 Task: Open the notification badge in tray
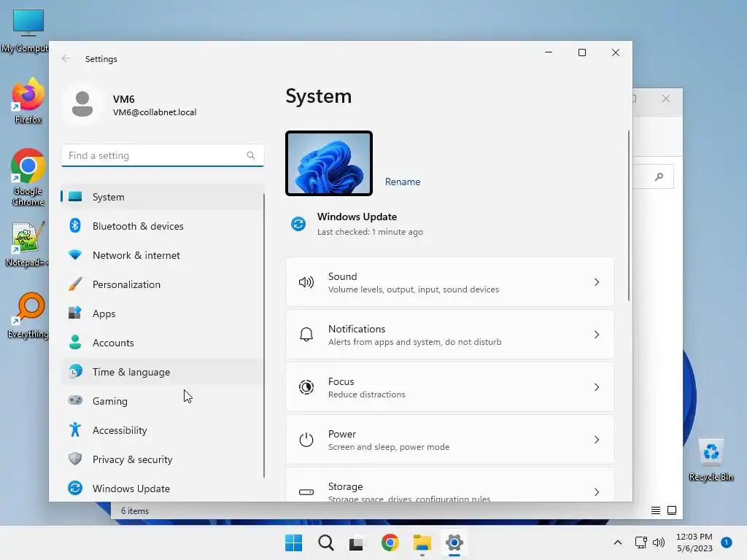click(727, 542)
